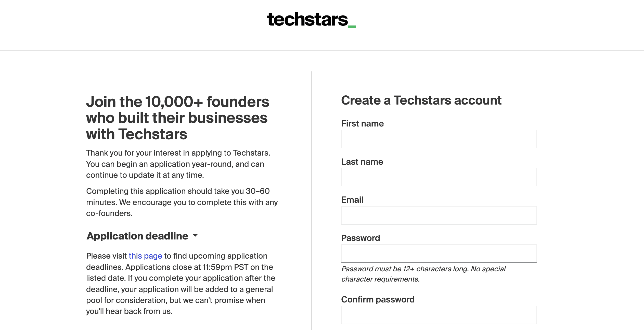
Task: Select the First name label
Action: point(362,123)
